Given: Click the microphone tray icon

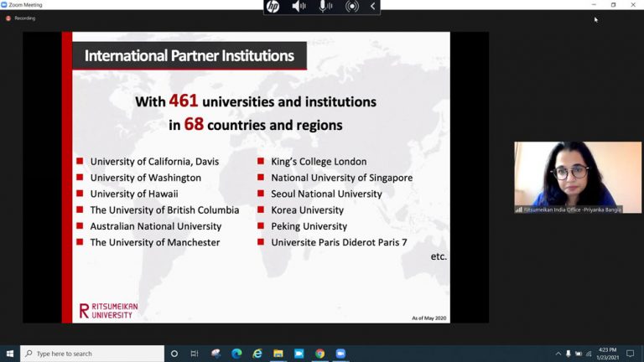Looking at the screenshot, I should tap(568, 354).
